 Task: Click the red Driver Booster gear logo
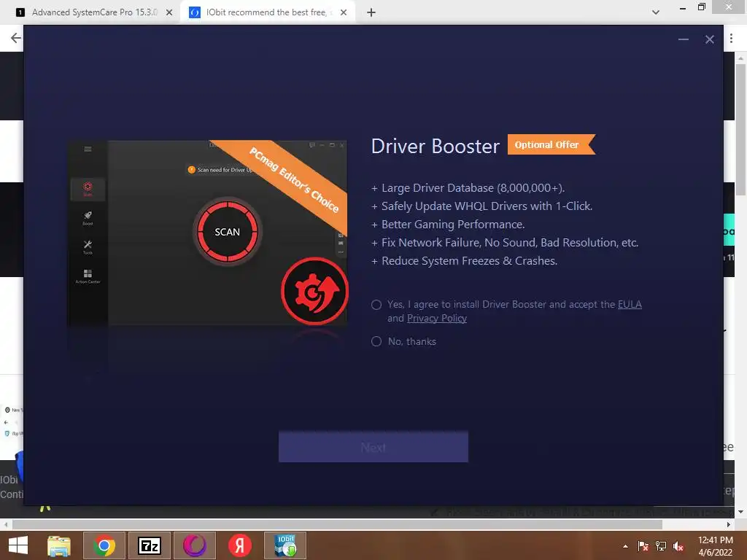[x=314, y=292]
